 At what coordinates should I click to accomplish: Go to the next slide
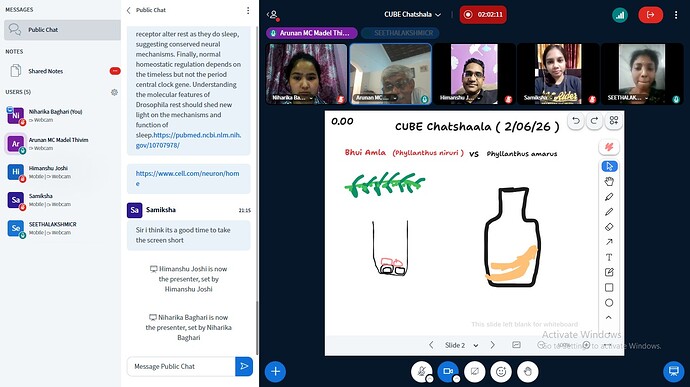(492, 345)
